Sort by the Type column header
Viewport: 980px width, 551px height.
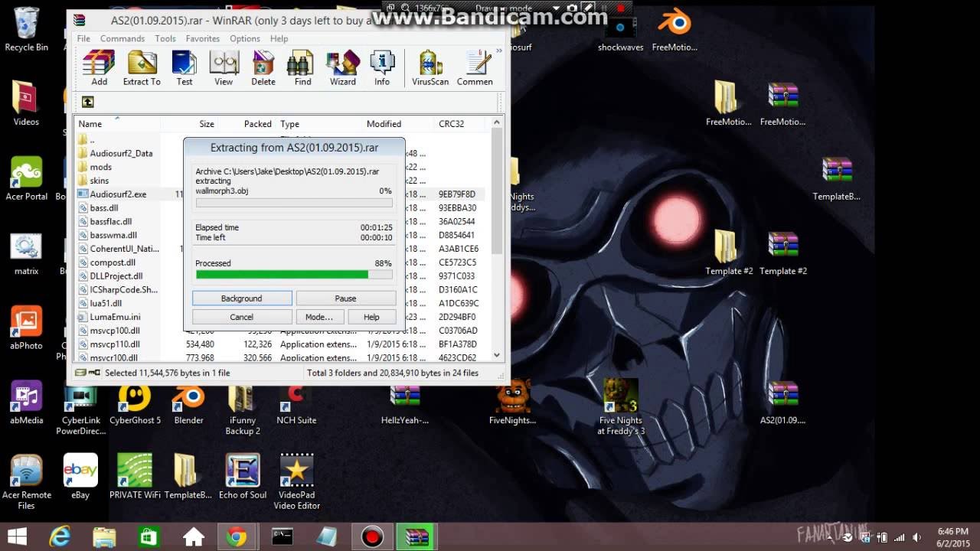[319, 123]
